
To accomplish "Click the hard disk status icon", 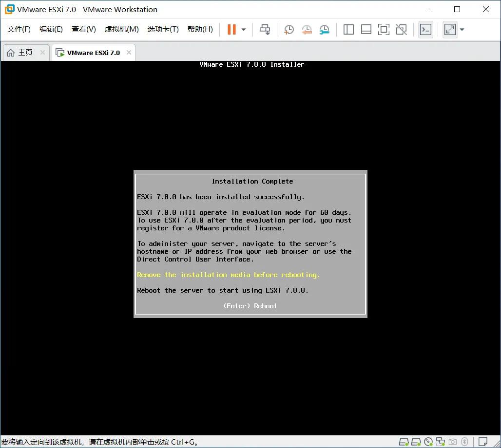I will [x=403, y=442].
